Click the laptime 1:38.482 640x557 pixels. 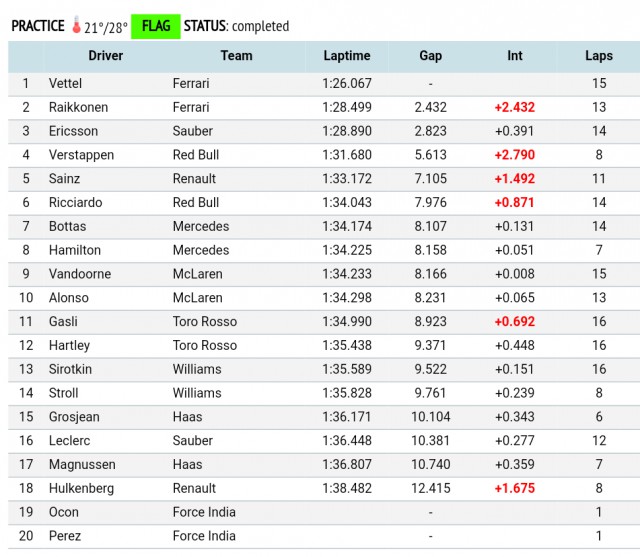coord(347,488)
